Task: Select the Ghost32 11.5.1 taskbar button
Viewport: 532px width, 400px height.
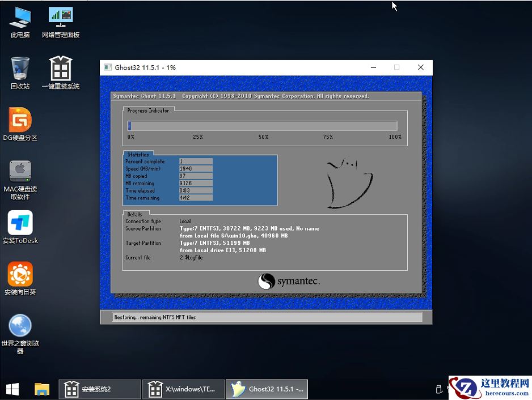Action: pyautogui.click(x=267, y=389)
